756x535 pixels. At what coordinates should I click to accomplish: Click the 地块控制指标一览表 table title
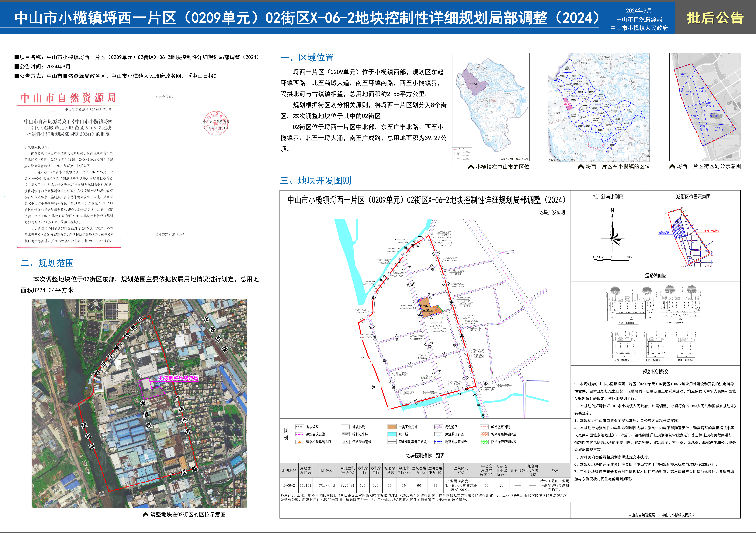(x=425, y=455)
